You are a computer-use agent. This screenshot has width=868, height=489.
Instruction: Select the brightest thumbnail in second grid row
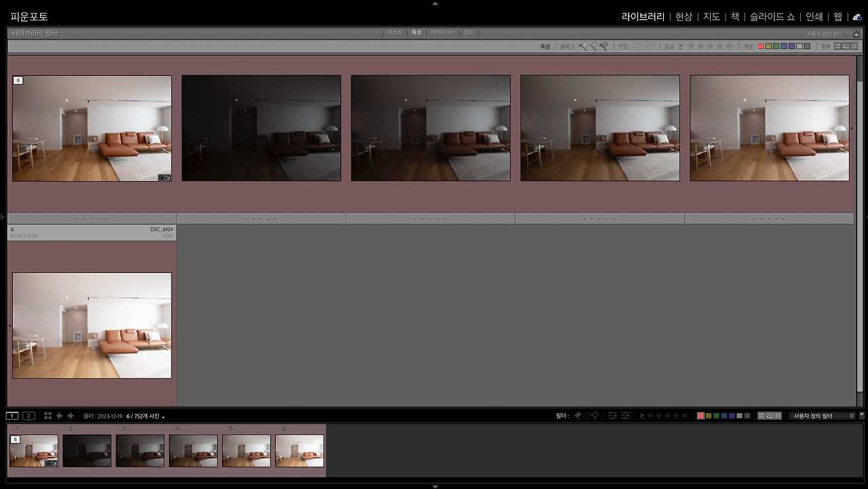[x=92, y=326]
